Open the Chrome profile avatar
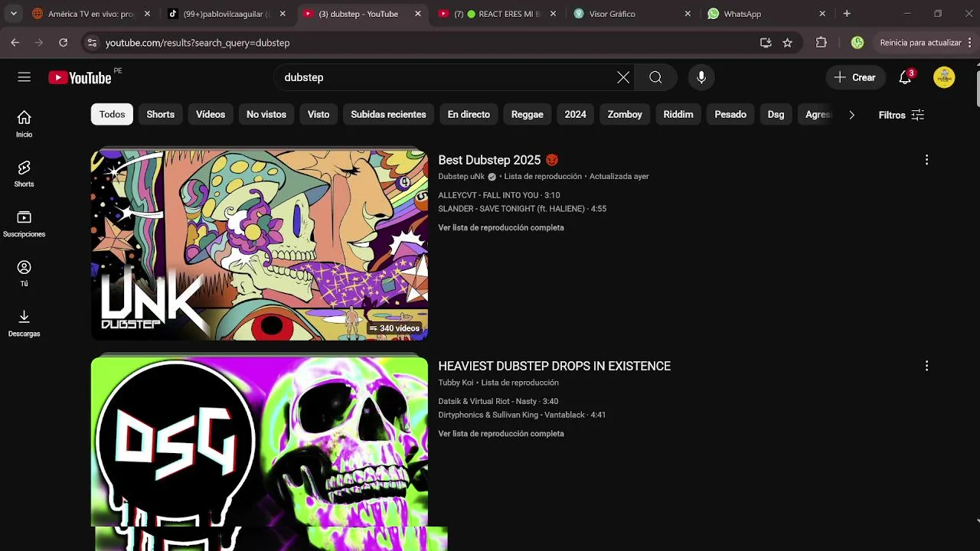The height and width of the screenshot is (551, 980). pyautogui.click(x=857, y=43)
